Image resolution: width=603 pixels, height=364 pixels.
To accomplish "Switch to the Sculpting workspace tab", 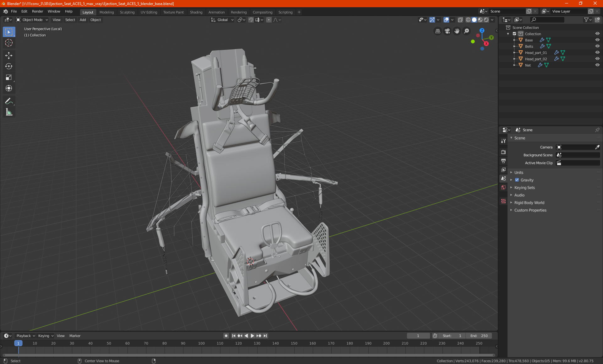I will pos(127,12).
